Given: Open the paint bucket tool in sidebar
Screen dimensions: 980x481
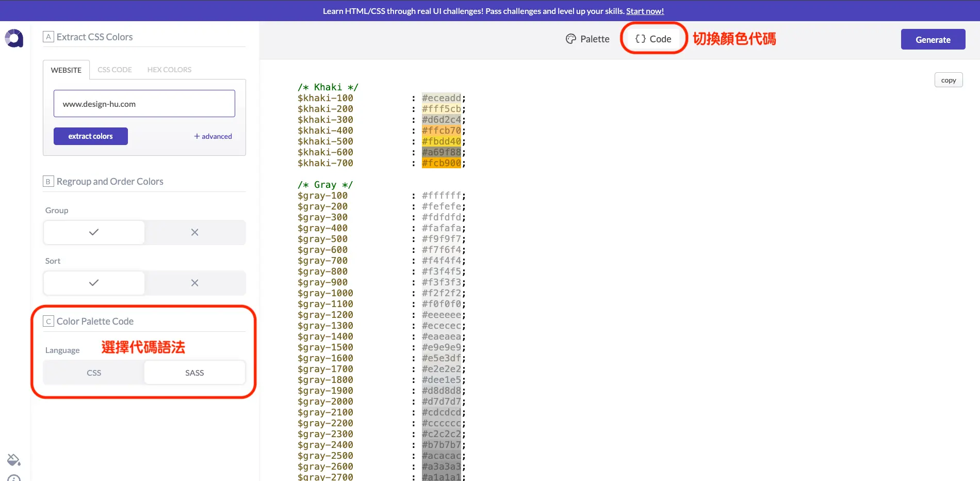Looking at the screenshot, I should 14,459.
